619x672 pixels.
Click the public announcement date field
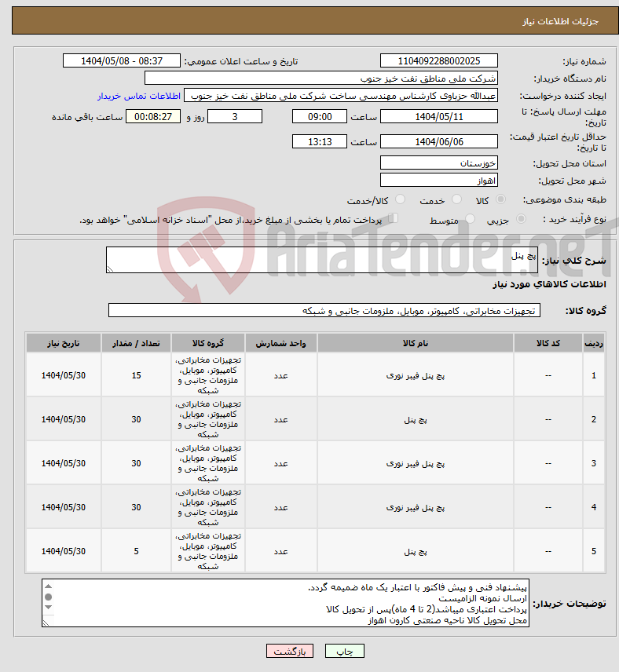(x=122, y=61)
